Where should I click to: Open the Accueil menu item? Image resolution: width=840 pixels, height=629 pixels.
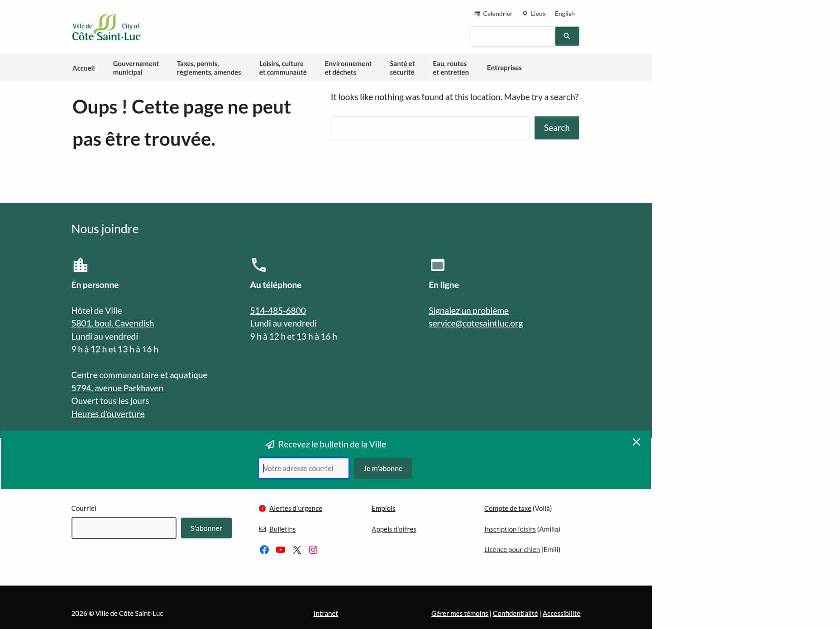[83, 67]
